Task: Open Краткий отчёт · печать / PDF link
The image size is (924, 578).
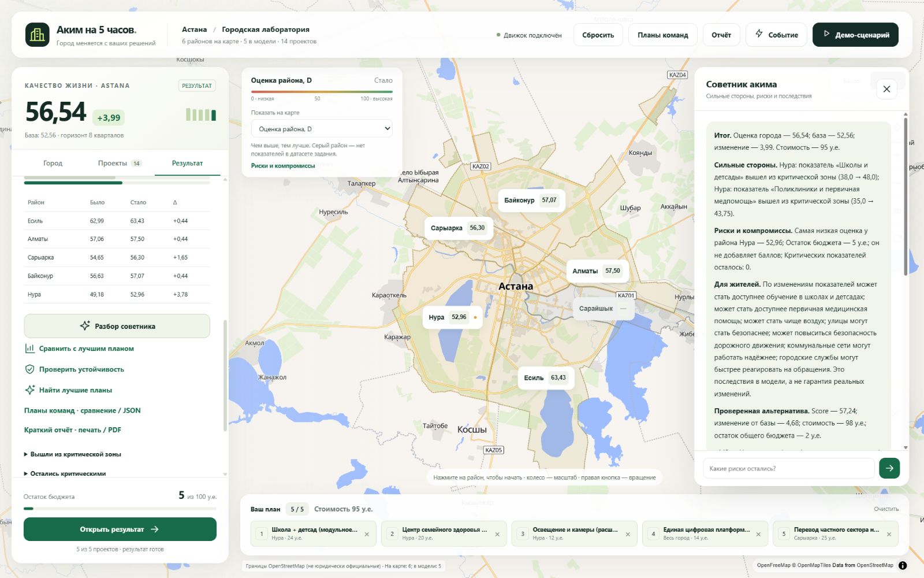Action: click(x=73, y=430)
